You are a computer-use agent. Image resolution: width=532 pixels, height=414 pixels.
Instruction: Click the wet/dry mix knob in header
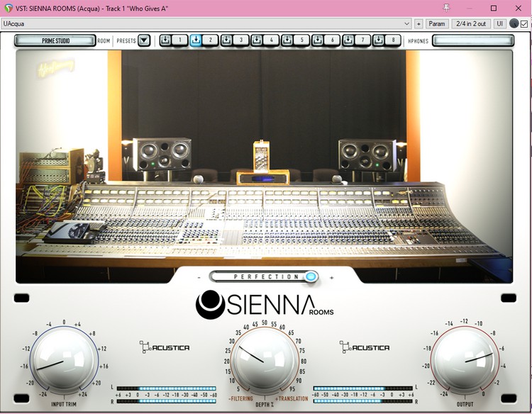[x=514, y=23]
